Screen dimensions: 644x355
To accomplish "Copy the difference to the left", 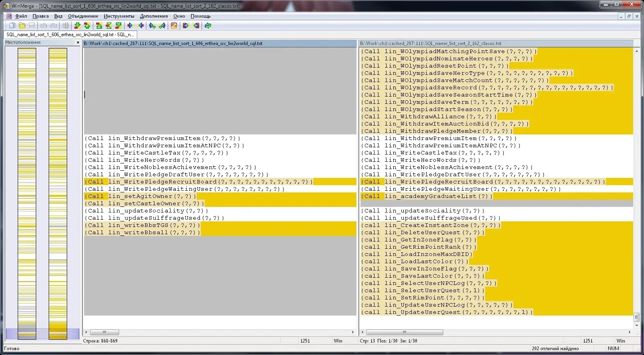I will pos(141,26).
